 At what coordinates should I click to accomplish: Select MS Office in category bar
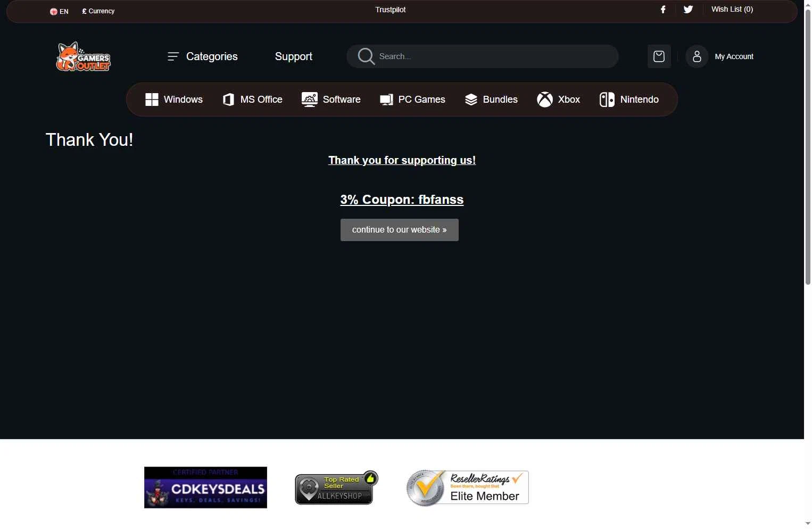click(252, 100)
